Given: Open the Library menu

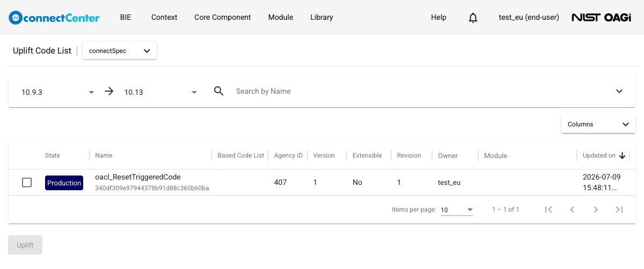Looking at the screenshot, I should (x=321, y=17).
